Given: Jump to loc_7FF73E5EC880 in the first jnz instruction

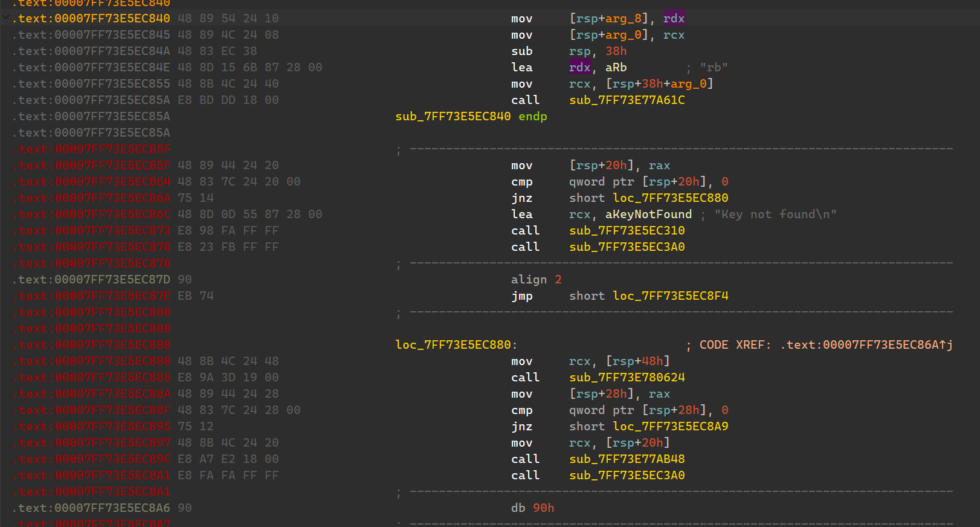Looking at the screenshot, I should click(670, 198).
